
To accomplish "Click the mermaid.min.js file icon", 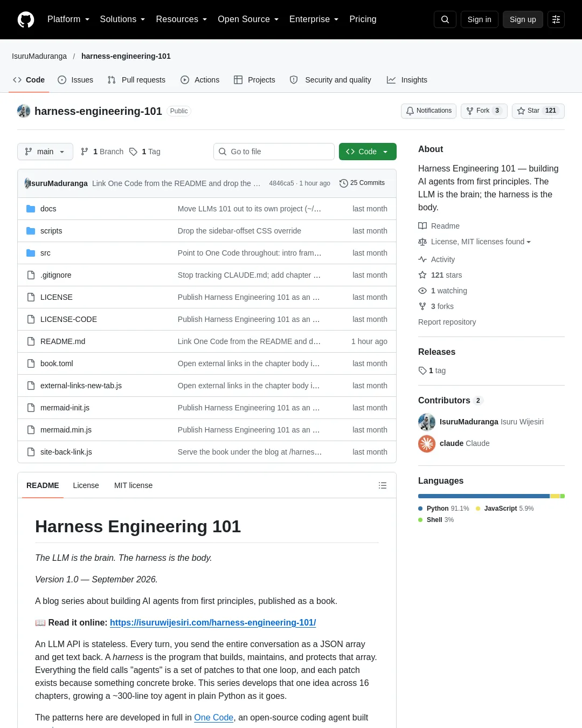I will click(31, 430).
